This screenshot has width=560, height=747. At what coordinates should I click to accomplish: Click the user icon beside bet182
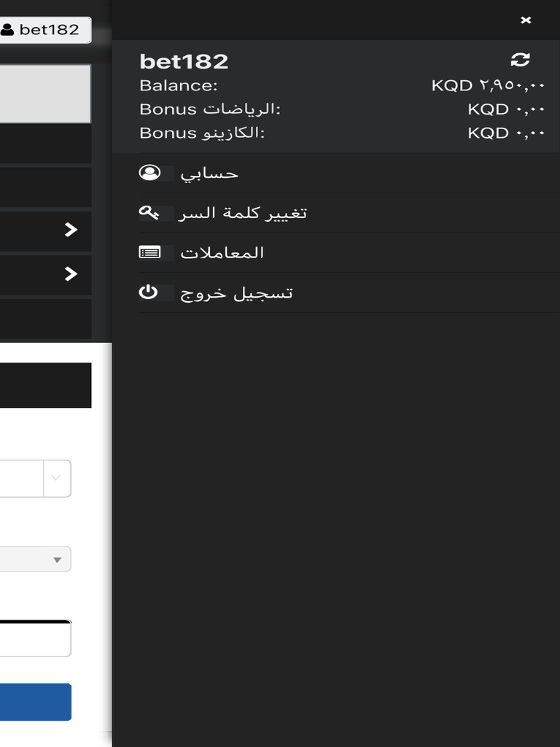[7, 30]
